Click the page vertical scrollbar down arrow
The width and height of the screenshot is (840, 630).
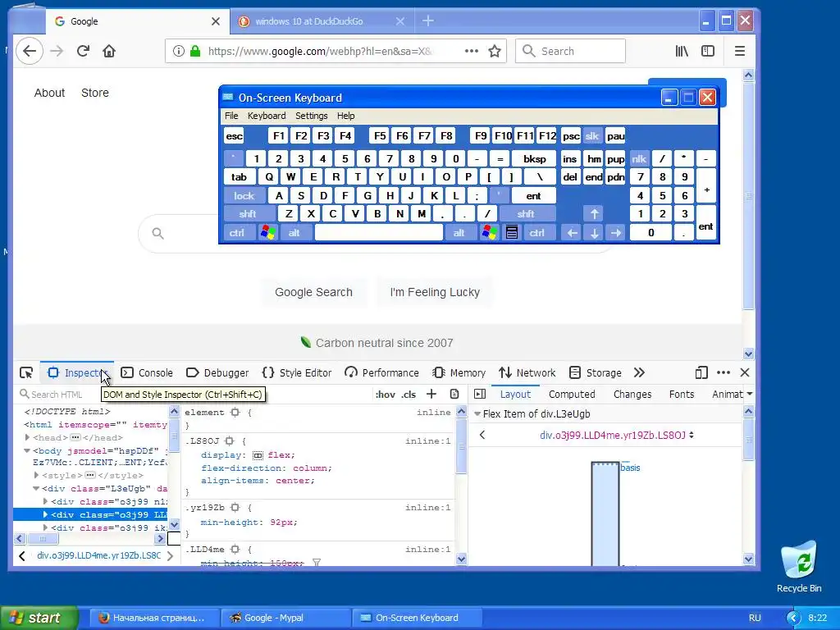click(x=748, y=354)
